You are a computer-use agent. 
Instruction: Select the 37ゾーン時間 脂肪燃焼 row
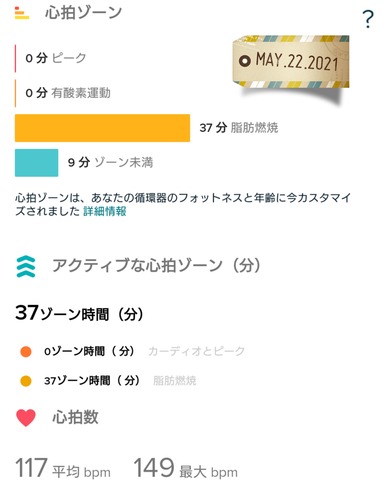pos(108,381)
